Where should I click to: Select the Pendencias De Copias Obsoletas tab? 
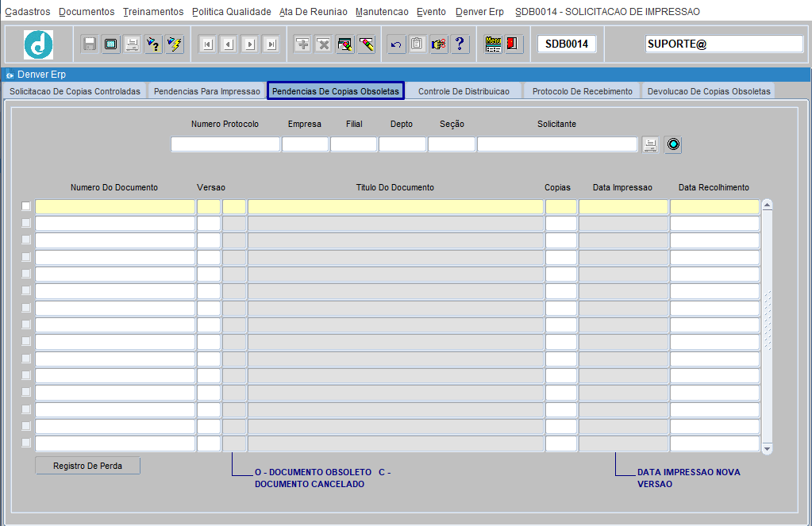[336, 91]
